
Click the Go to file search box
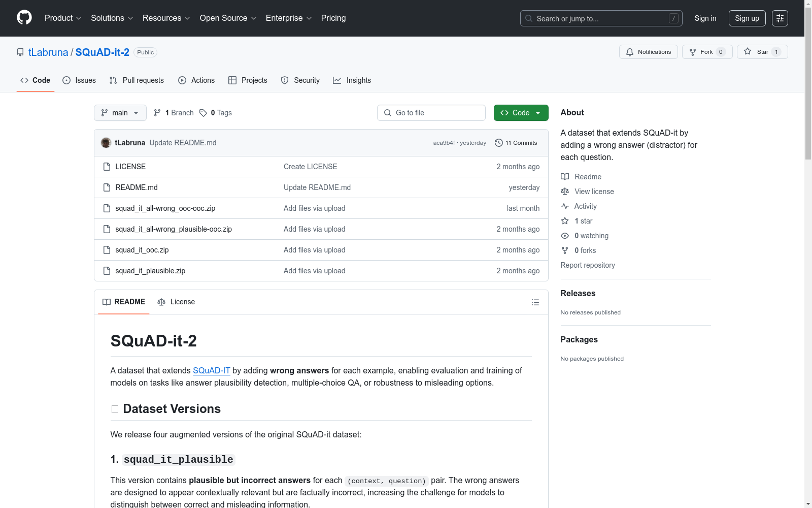point(431,113)
